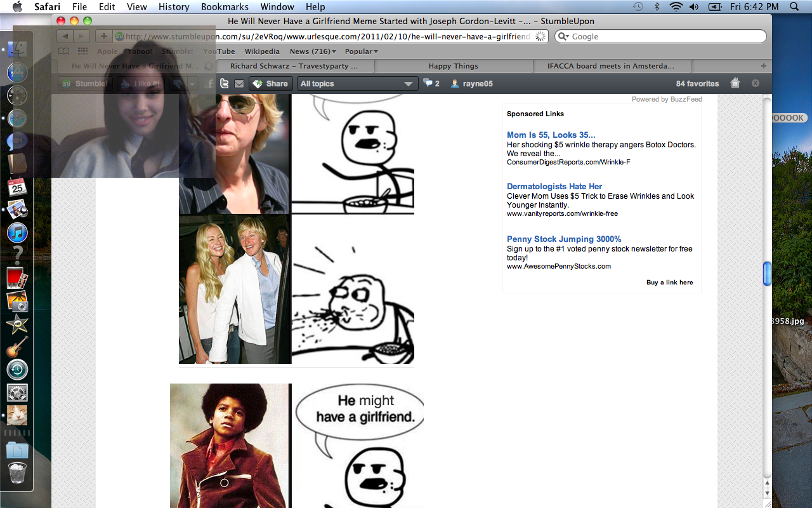Open the History menu

point(174,7)
